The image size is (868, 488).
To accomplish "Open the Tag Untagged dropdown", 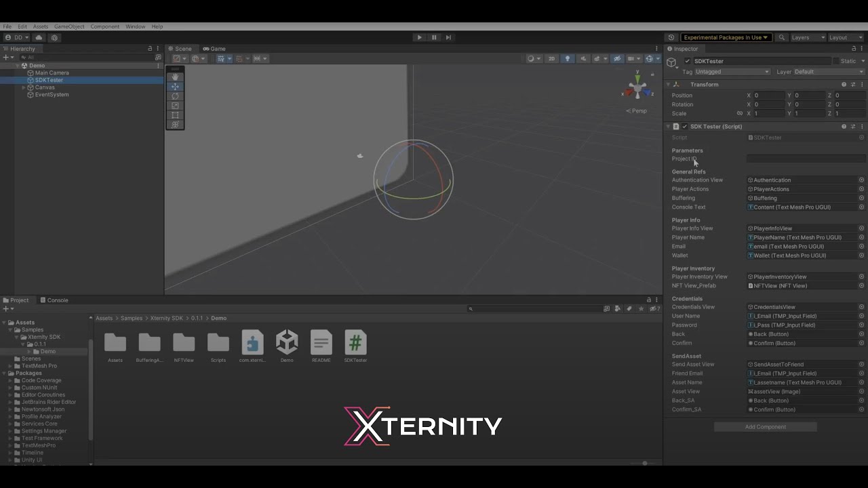I will pyautogui.click(x=732, y=72).
